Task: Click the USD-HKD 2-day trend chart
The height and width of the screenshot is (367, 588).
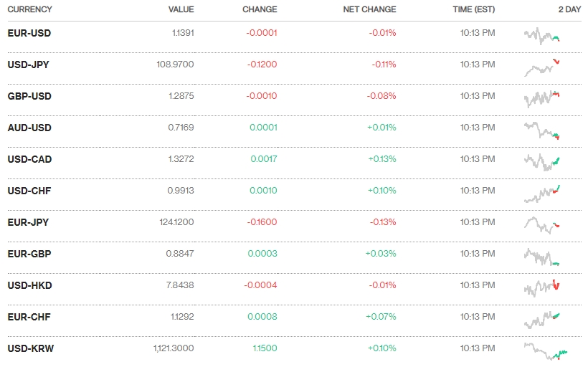Action: 542,287
